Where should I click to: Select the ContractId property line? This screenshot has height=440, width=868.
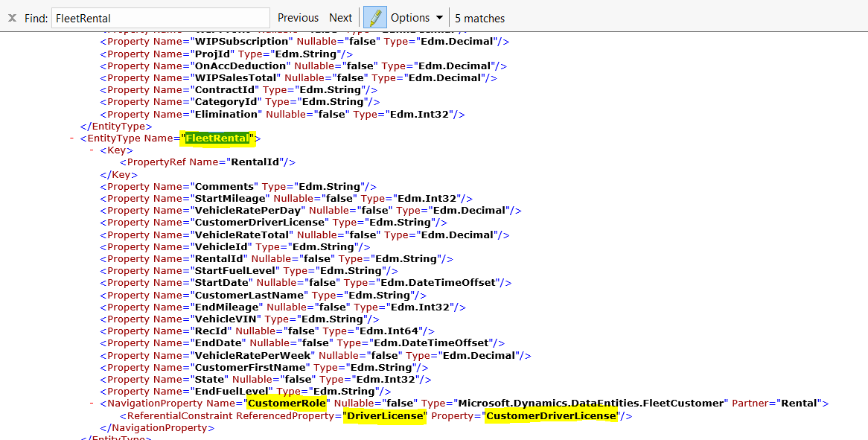pyautogui.click(x=238, y=89)
